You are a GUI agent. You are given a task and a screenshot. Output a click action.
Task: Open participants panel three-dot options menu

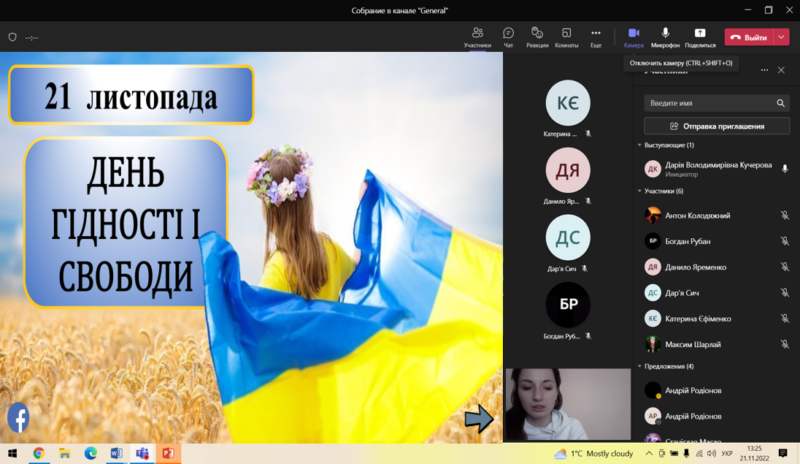click(765, 70)
